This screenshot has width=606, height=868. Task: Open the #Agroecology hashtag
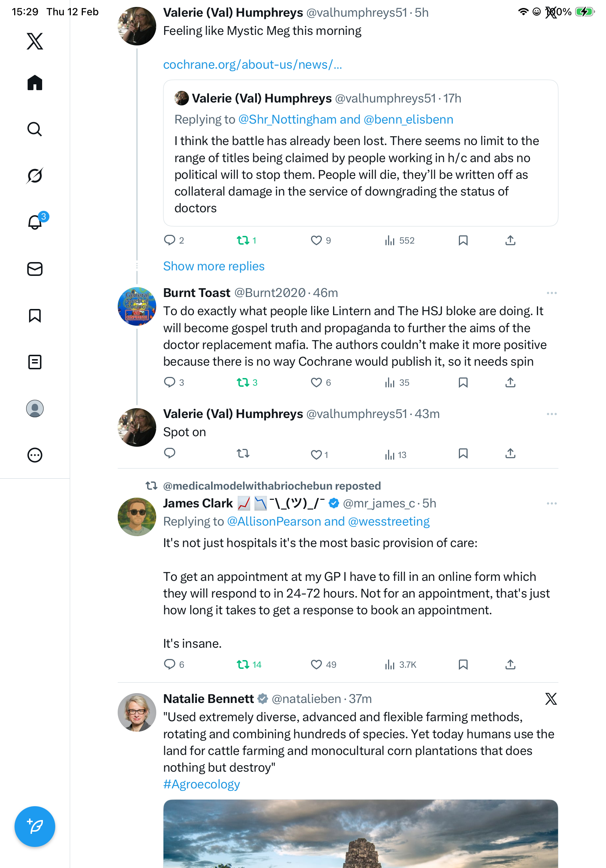click(x=201, y=784)
